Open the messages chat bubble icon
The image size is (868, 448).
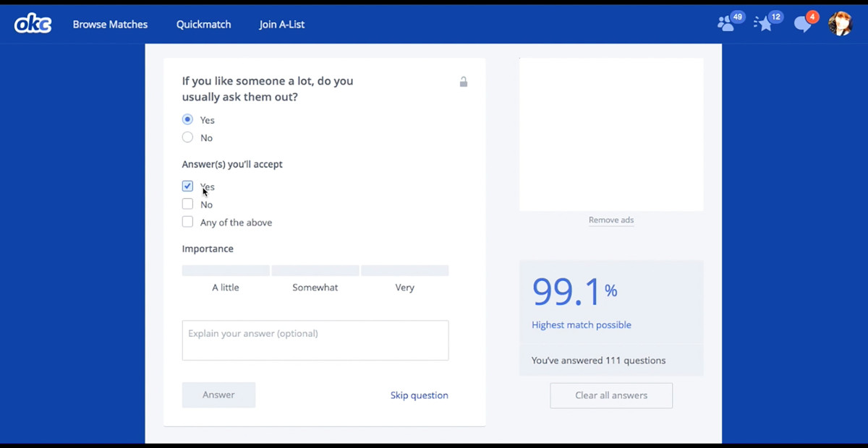tap(803, 24)
